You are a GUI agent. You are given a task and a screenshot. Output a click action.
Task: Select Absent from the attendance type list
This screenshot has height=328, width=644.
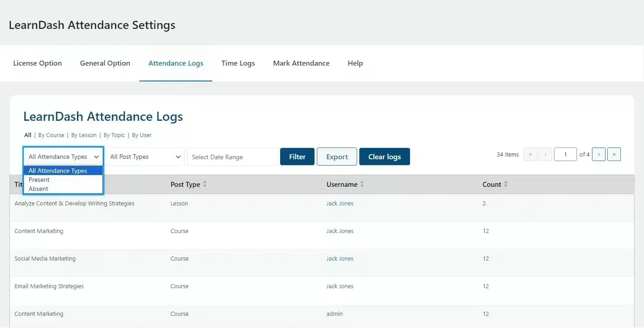(38, 189)
